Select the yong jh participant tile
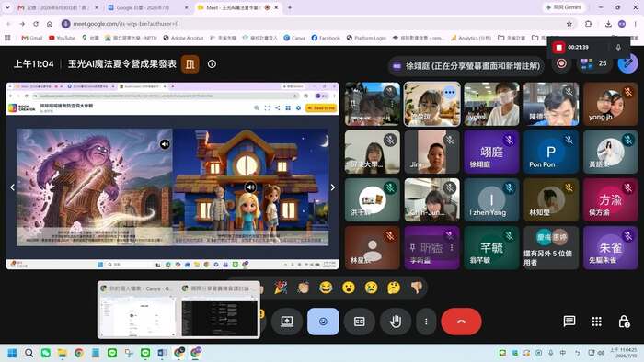 [x=610, y=104]
